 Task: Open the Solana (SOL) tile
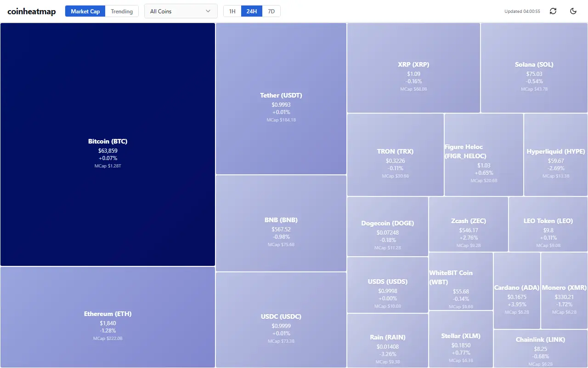coord(534,68)
